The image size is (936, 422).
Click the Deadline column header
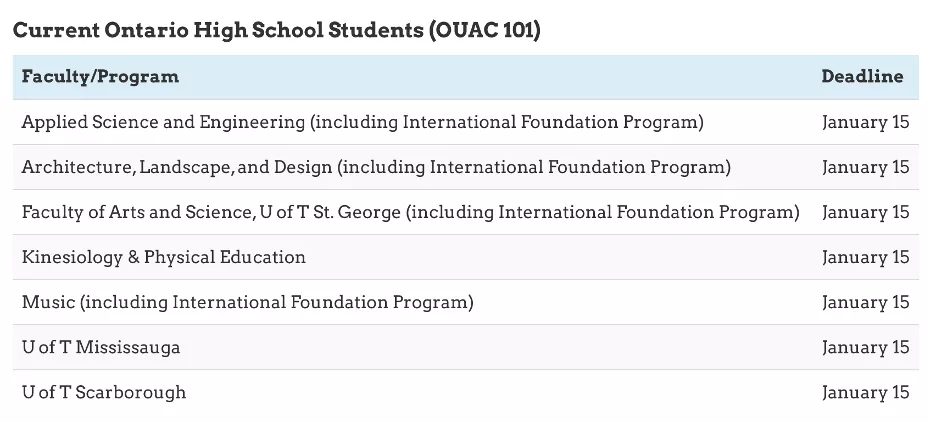tap(862, 77)
